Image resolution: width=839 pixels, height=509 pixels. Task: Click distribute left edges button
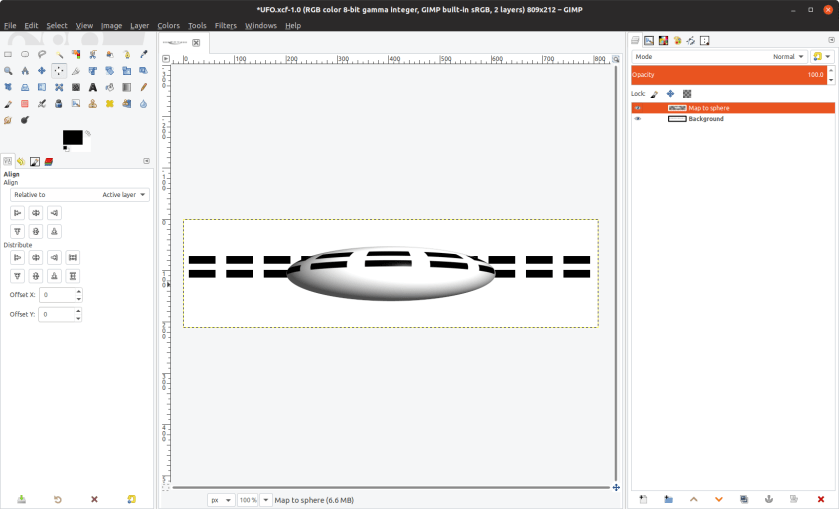(17, 257)
